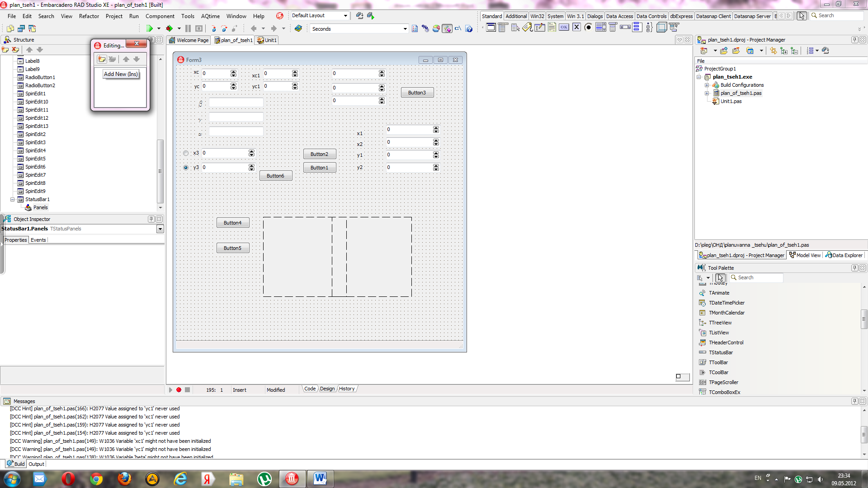Click Step Over icon in debug toolbar
The image size is (868, 488).
coord(224,28)
